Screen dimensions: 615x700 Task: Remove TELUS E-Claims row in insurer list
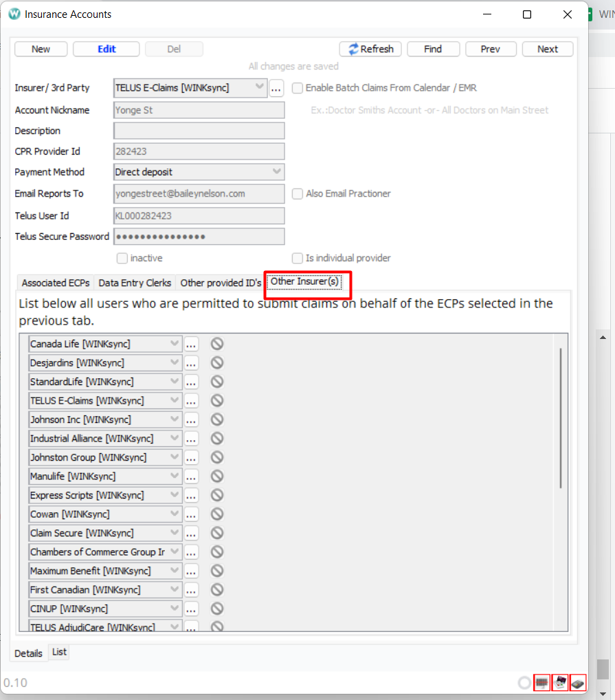(x=217, y=400)
